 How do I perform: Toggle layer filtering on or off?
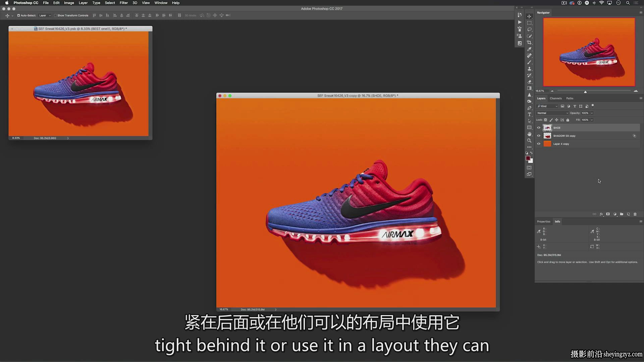pos(593,106)
